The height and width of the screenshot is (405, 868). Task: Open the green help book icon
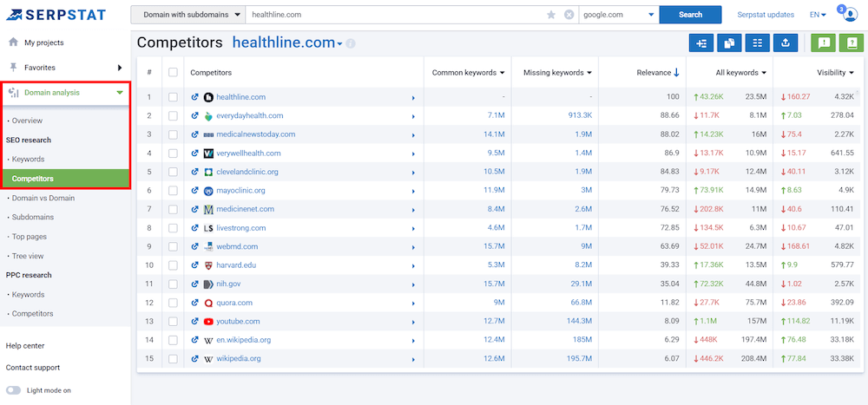(852, 43)
